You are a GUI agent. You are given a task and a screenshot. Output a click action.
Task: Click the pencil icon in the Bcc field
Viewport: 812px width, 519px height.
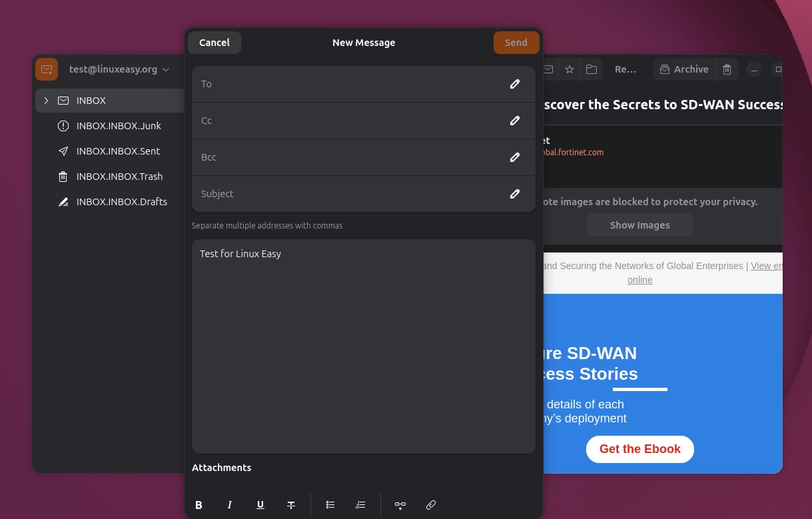[x=515, y=157]
